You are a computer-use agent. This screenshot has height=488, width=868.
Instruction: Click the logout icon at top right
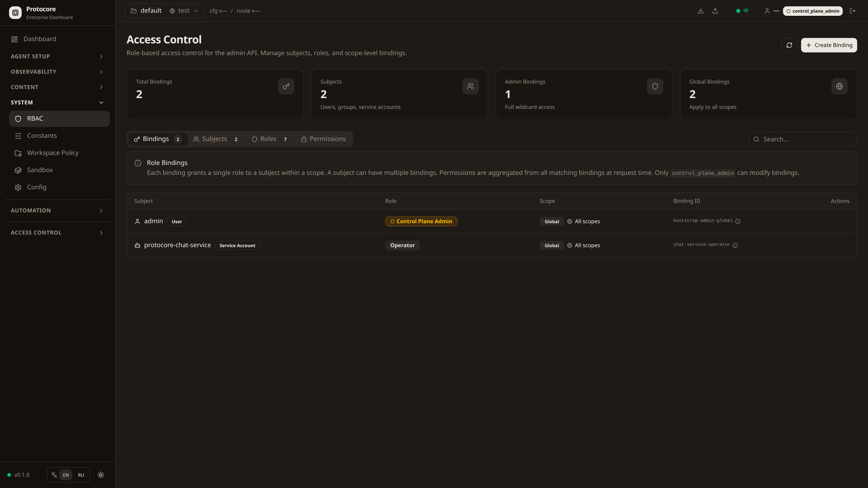(x=852, y=11)
